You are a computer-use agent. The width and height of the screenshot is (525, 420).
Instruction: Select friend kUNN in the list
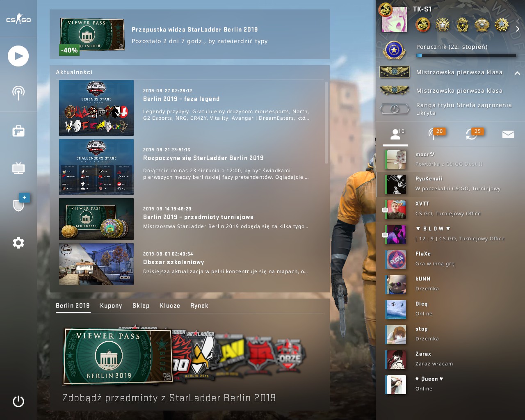pyautogui.click(x=450, y=284)
